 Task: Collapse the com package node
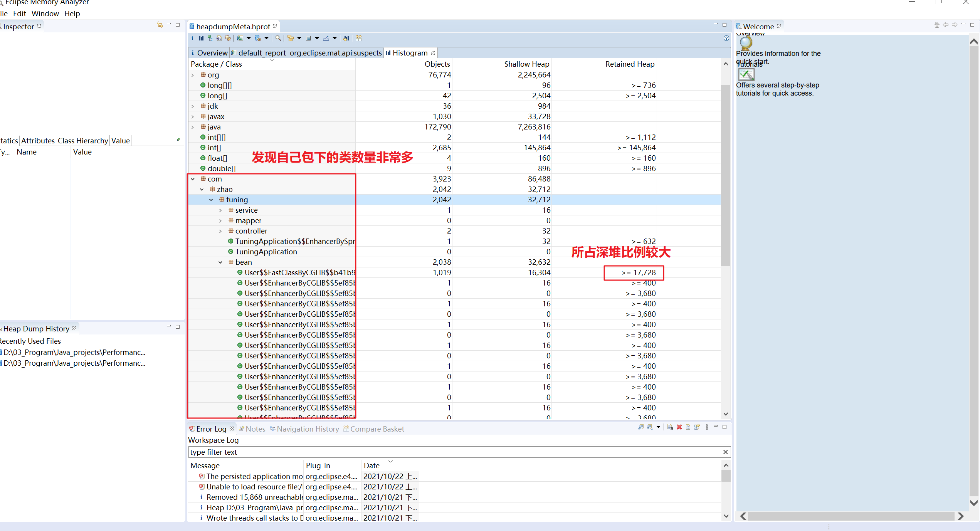tap(193, 179)
